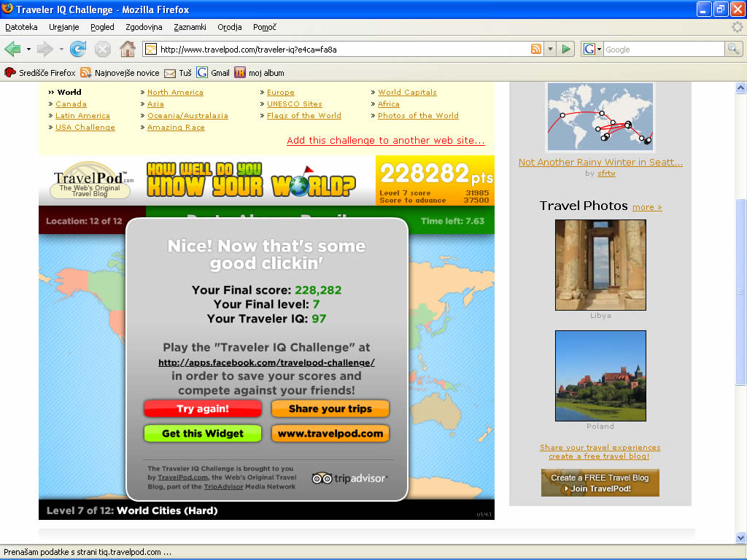Viewport: 747px width, 560px height.
Task: Click the www.travelpod.com button
Action: pos(330,433)
